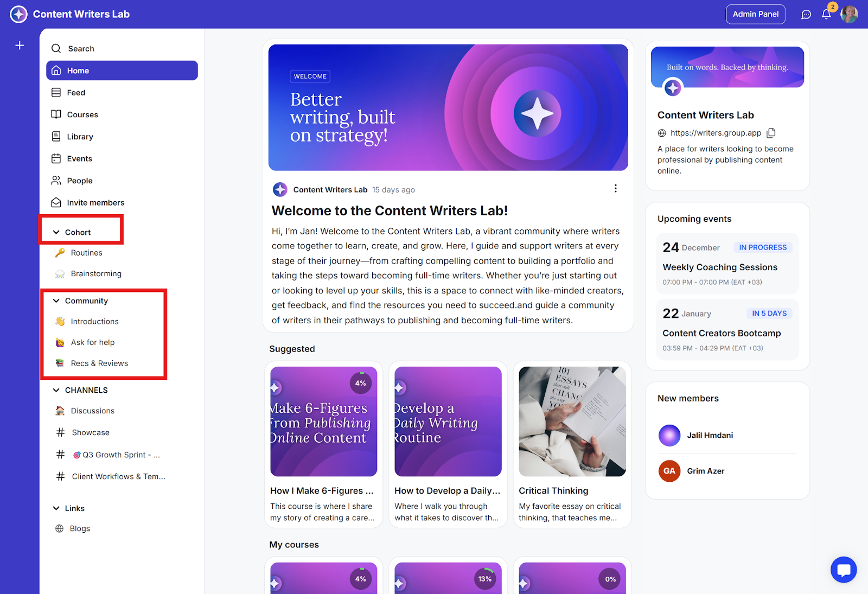The height and width of the screenshot is (594, 868).
Task: Click the Introductions waving hand icon
Action: tap(60, 322)
